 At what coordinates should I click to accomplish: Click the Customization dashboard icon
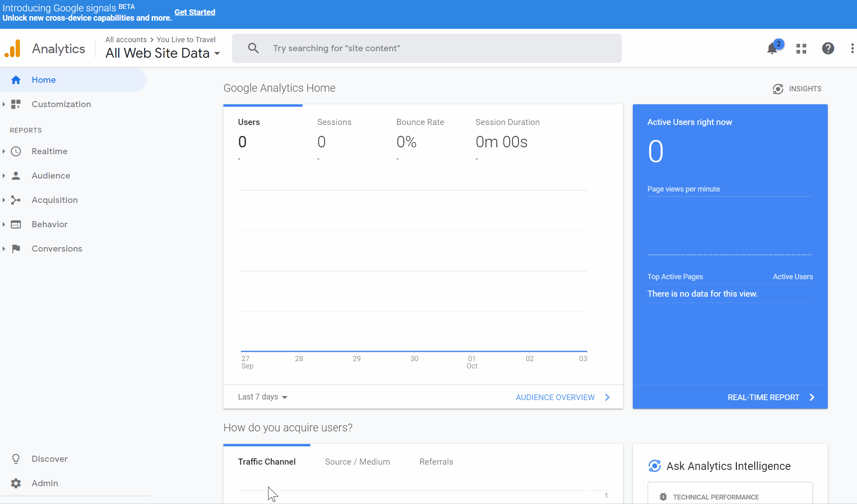click(x=16, y=104)
